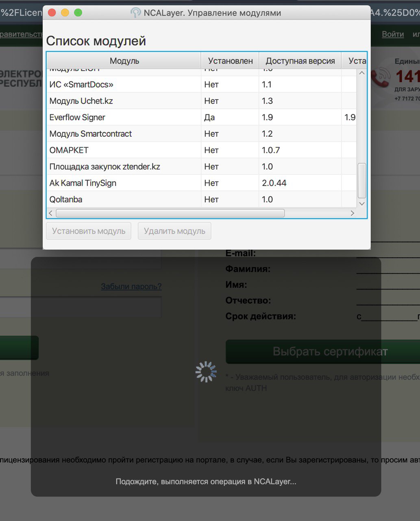Click the horizontal scrollbar thumb
420x521 pixels.
click(x=170, y=213)
